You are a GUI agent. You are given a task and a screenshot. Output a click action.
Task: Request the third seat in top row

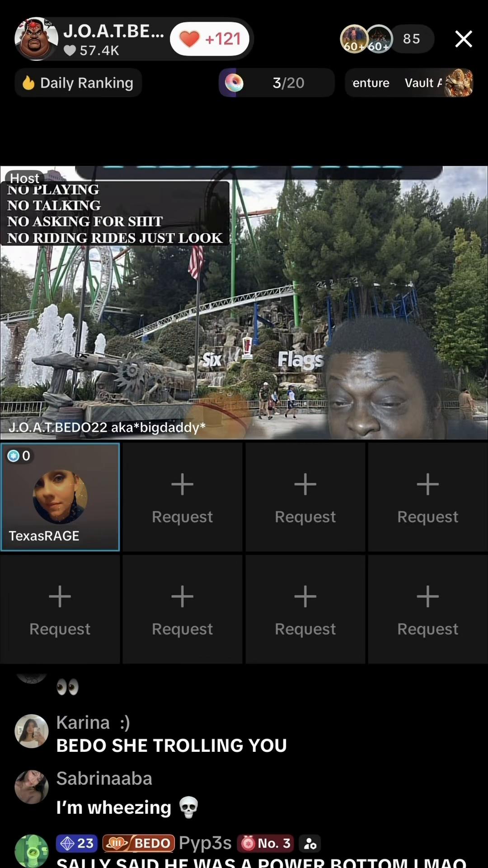point(305,497)
